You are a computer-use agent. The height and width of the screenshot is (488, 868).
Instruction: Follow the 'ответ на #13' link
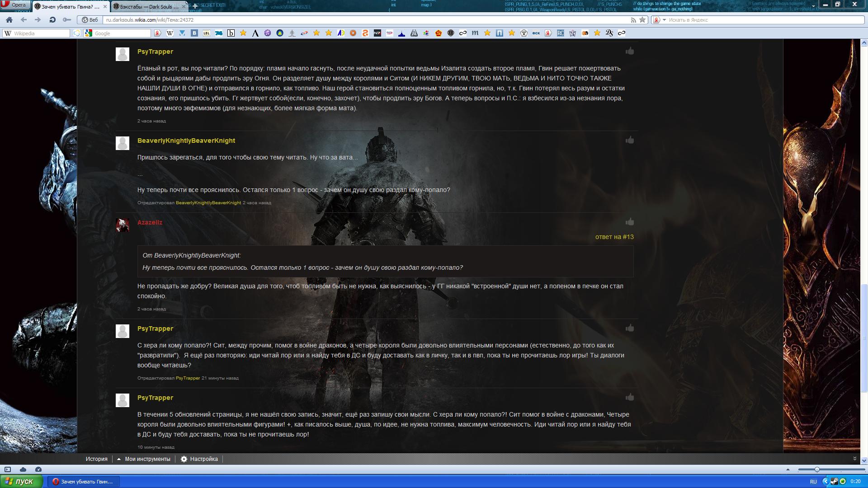[614, 237]
